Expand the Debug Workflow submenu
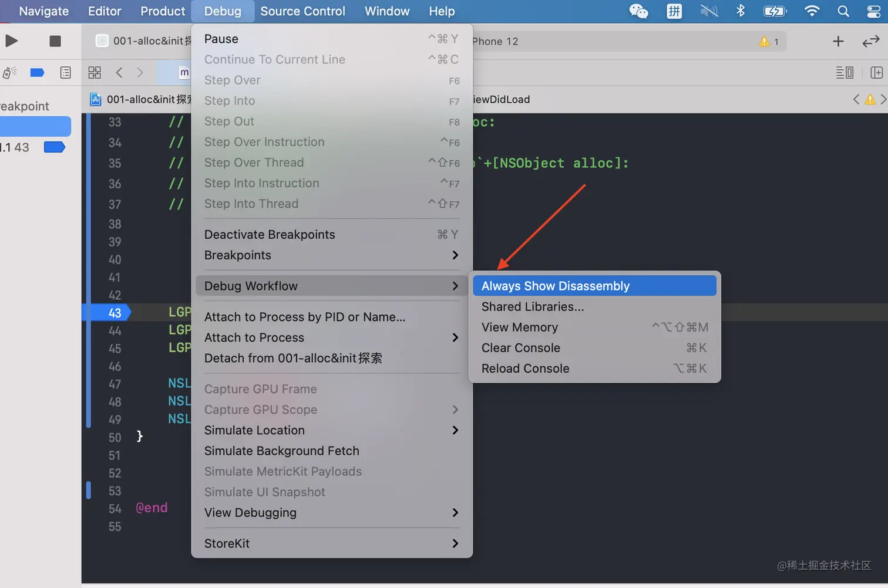Viewport: 888px width, 588px height. (x=332, y=286)
